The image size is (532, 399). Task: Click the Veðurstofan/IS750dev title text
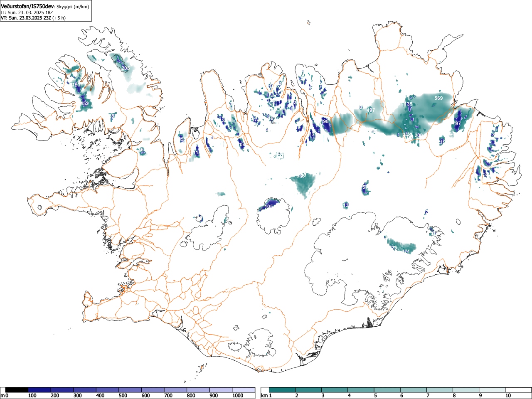(x=27, y=6)
